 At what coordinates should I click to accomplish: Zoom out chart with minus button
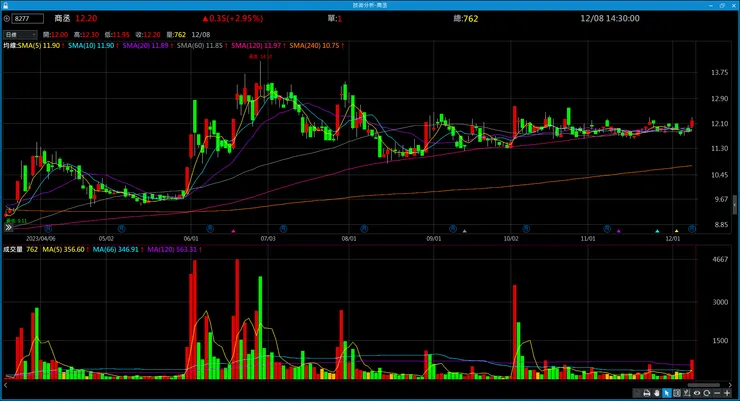pyautogui.click(x=717, y=393)
